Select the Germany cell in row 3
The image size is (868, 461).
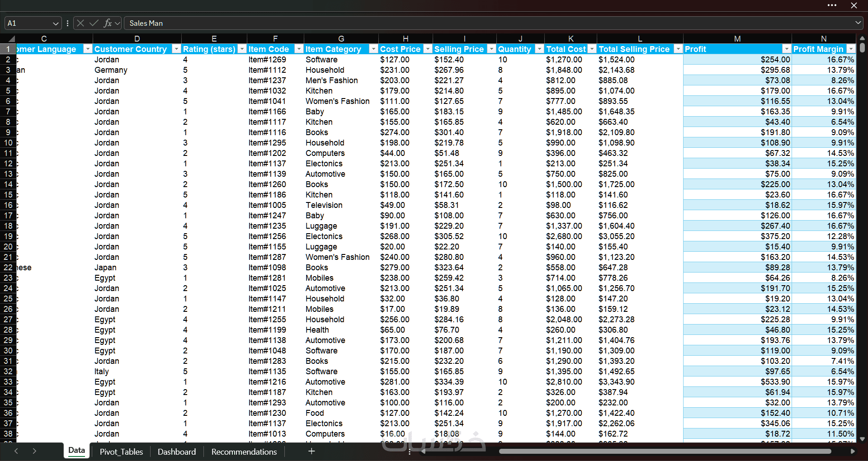pyautogui.click(x=137, y=70)
